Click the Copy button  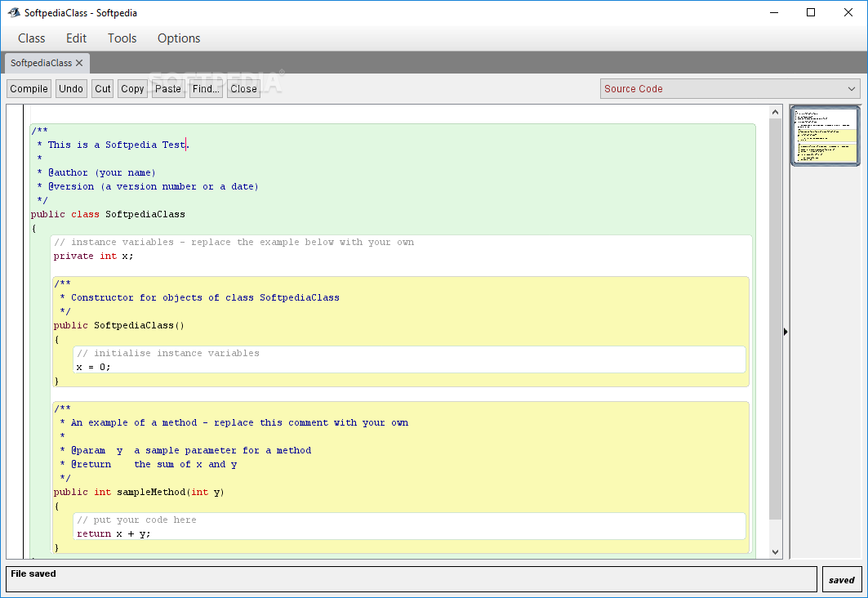[132, 88]
